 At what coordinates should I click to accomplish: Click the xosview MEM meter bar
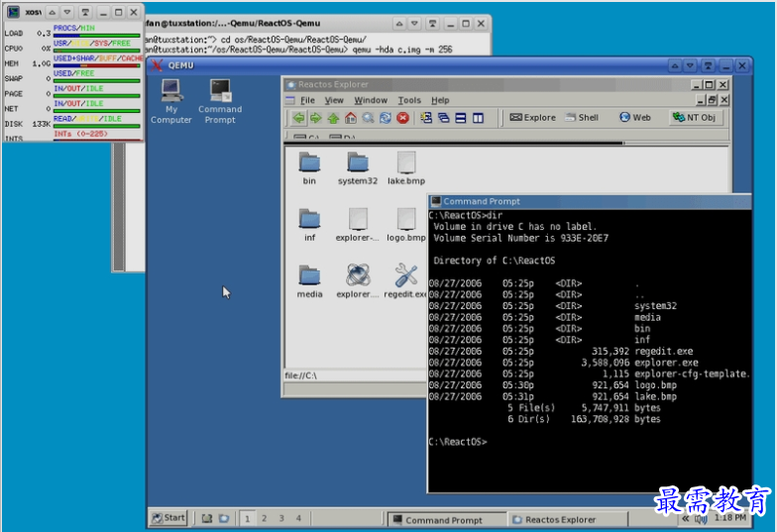(97, 65)
